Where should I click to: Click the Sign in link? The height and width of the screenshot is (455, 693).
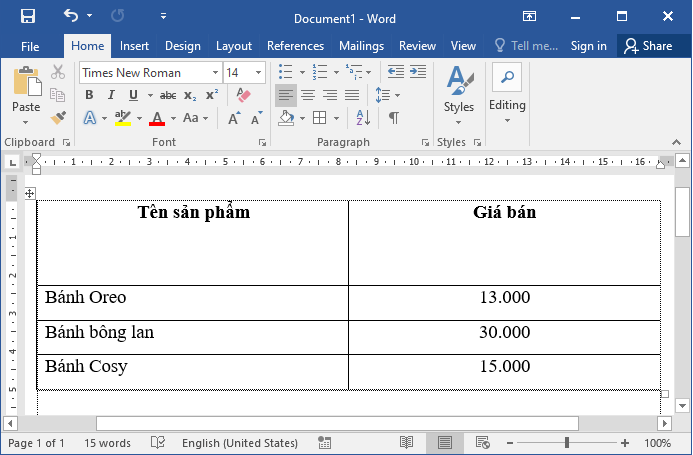tap(588, 46)
